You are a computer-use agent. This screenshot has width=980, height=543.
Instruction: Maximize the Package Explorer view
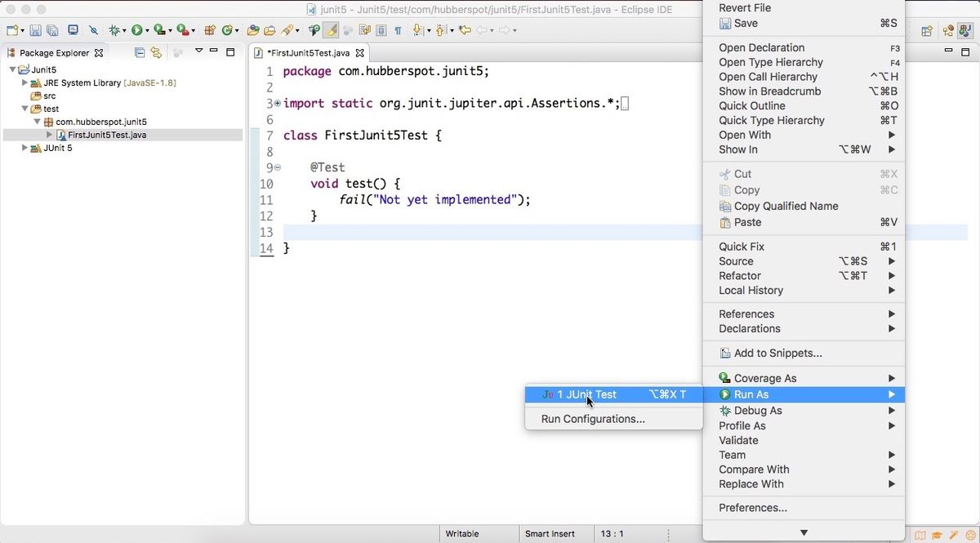point(230,51)
